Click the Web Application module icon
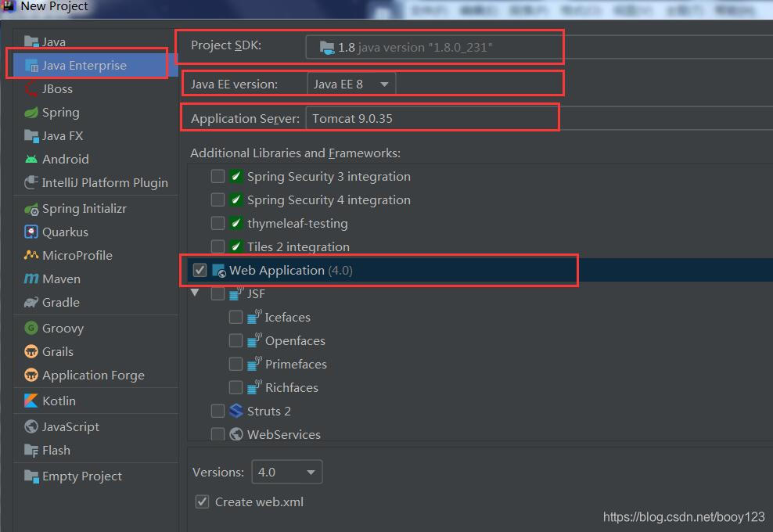This screenshot has height=532, width=773. pos(218,270)
